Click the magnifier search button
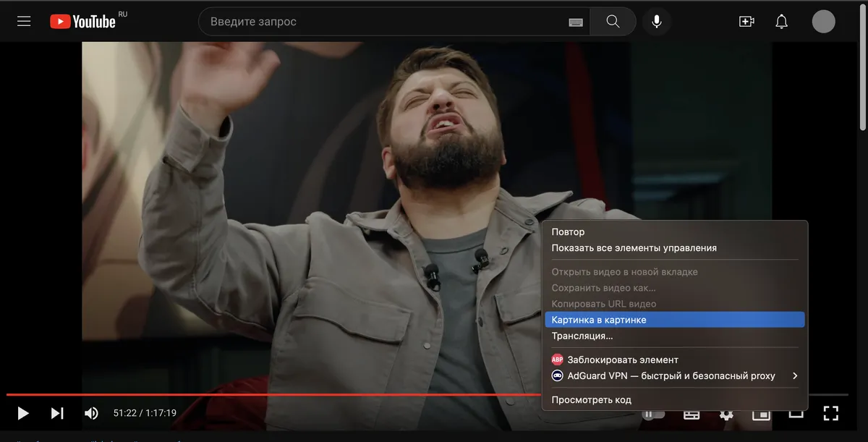868x442 pixels. 613,22
